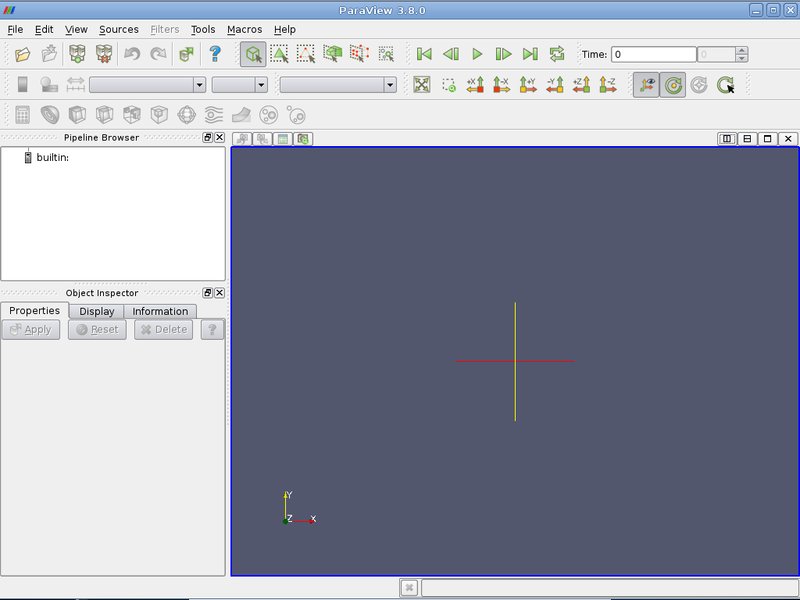Image resolution: width=800 pixels, height=600 pixels.
Task: Step to previous animation frame
Action: coord(451,54)
